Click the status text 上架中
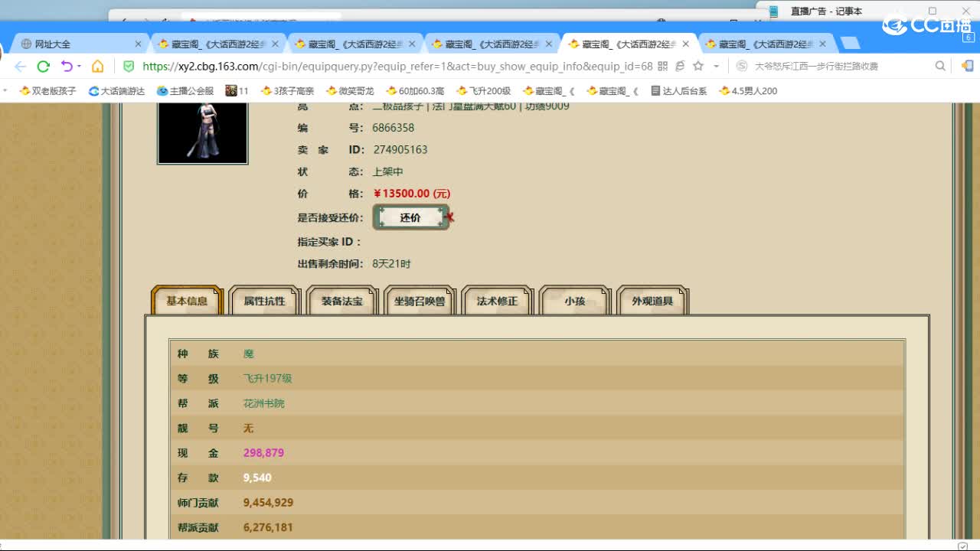Image resolution: width=980 pixels, height=551 pixels. tap(387, 172)
